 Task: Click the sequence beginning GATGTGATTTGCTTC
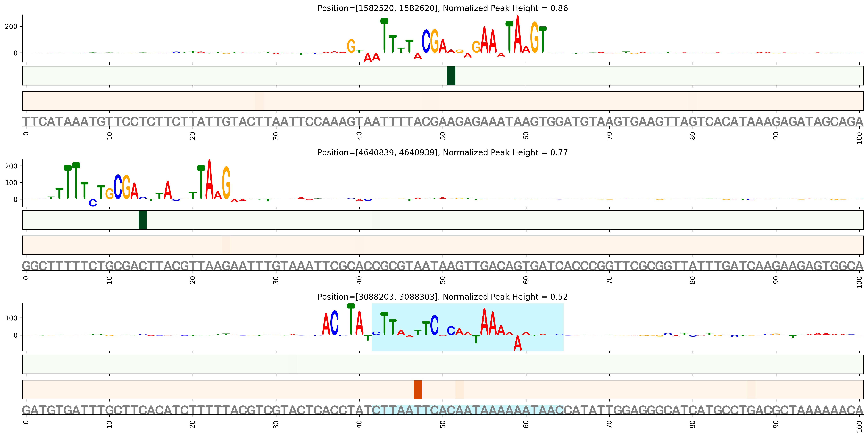coord(442,410)
